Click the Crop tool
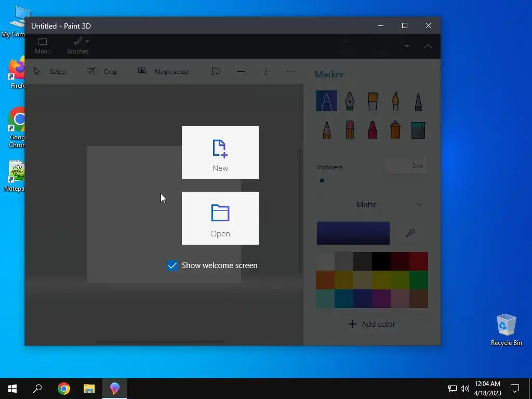 pos(102,71)
